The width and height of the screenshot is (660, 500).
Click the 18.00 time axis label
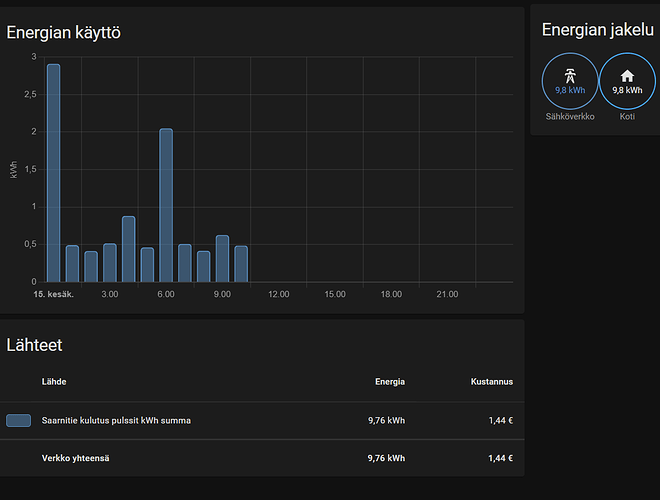pos(391,294)
